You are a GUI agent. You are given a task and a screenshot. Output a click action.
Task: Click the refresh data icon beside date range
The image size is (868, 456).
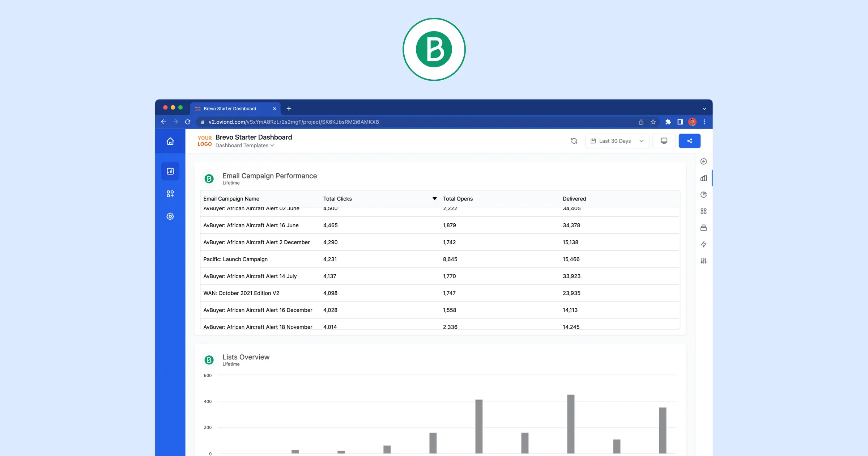(x=574, y=141)
